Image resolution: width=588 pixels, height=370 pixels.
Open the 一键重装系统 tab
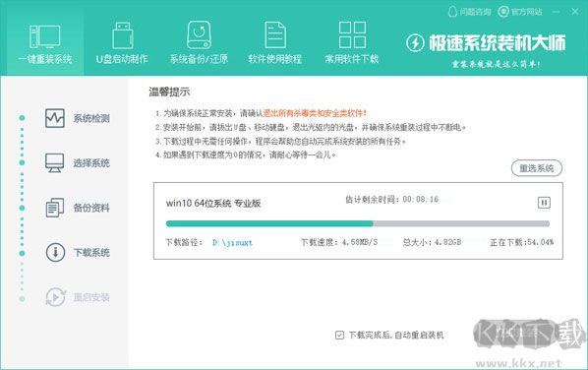[x=45, y=43]
